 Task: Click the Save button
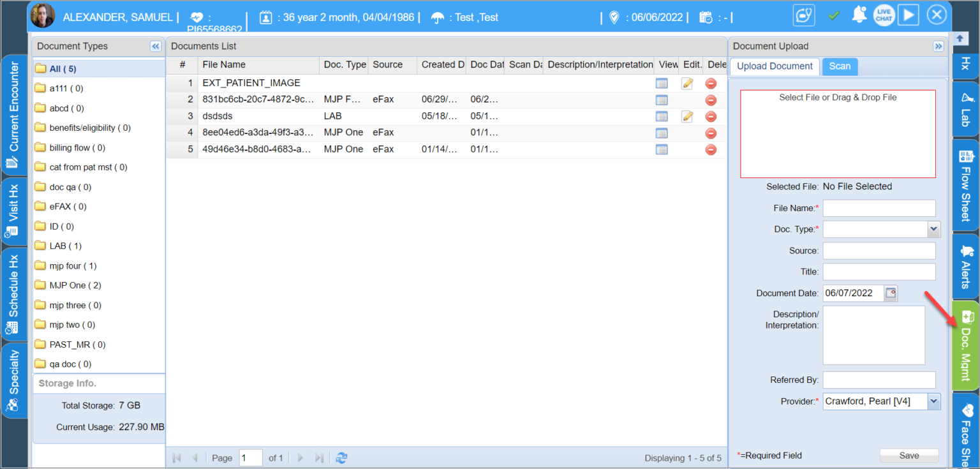pos(909,455)
